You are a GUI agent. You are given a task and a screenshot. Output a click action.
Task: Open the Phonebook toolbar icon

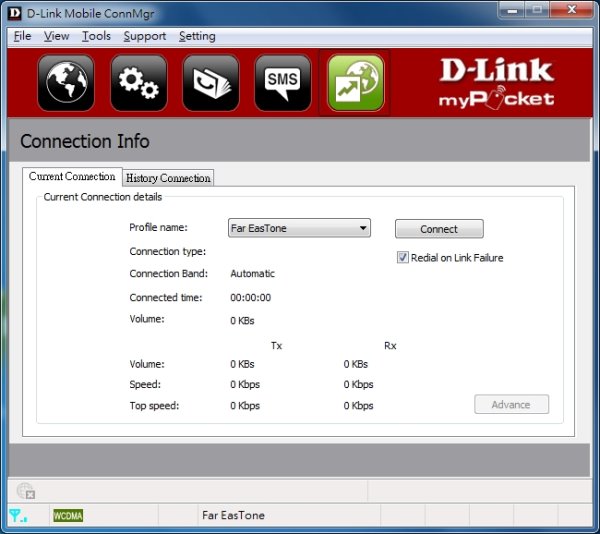tap(211, 83)
